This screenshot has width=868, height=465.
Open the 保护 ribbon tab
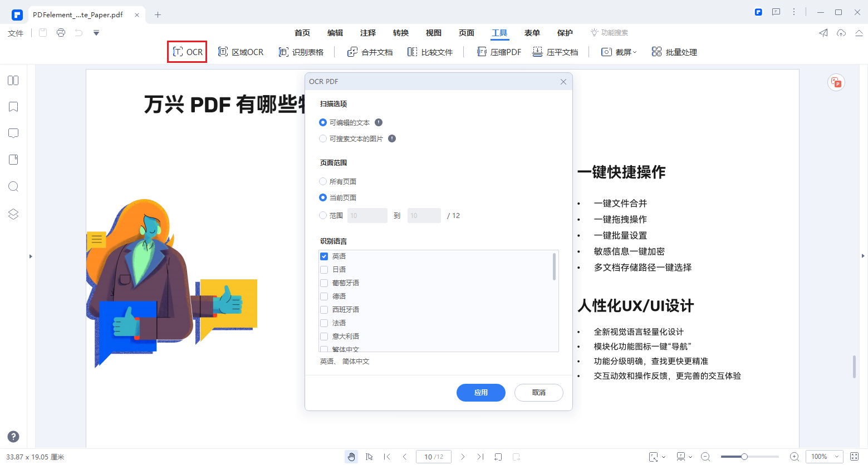565,32
